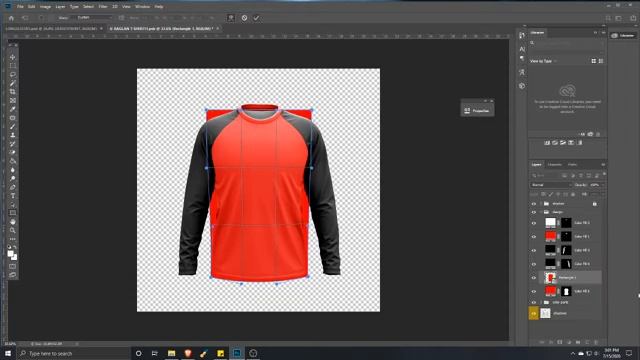
Task: Toggle the Quick Mask mode
Action: [x=13, y=267]
